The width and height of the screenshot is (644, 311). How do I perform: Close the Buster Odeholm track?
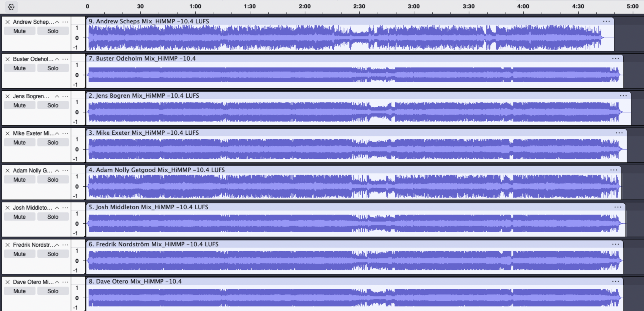[8, 59]
